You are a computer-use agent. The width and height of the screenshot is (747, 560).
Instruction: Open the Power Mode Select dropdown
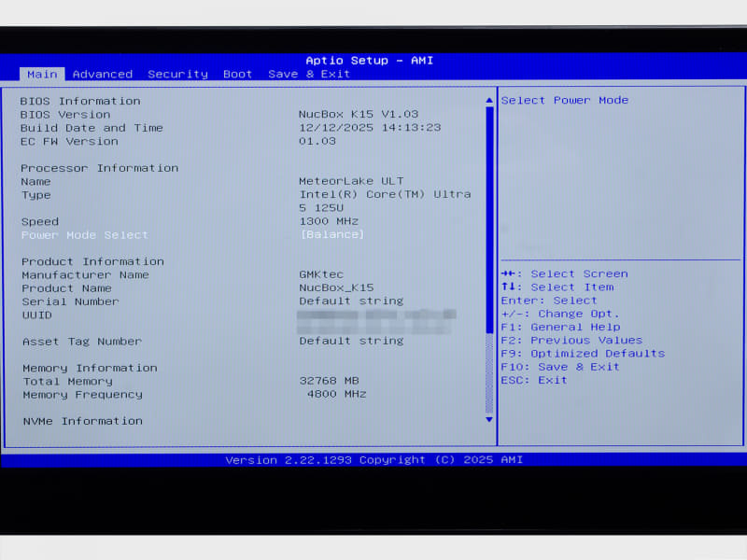tap(83, 234)
